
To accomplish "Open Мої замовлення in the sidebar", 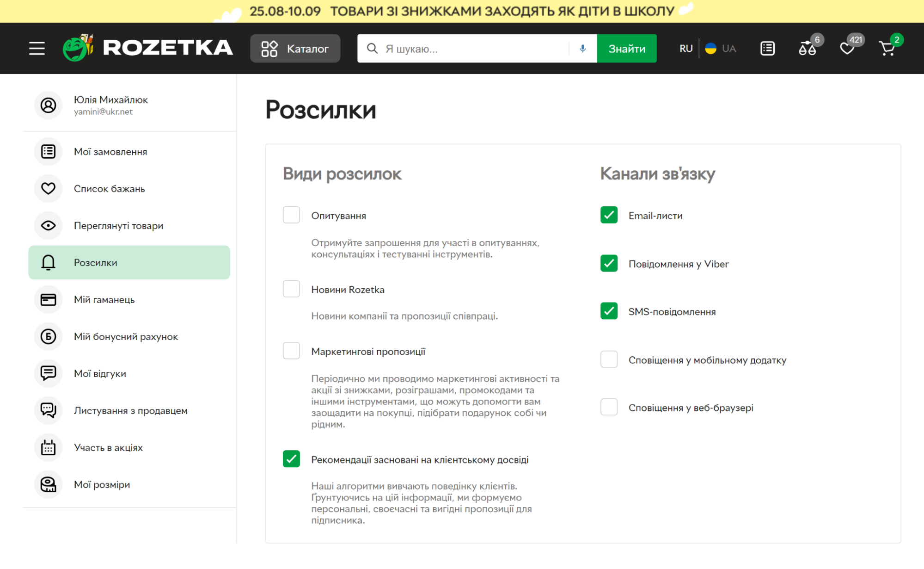I will tap(110, 151).
